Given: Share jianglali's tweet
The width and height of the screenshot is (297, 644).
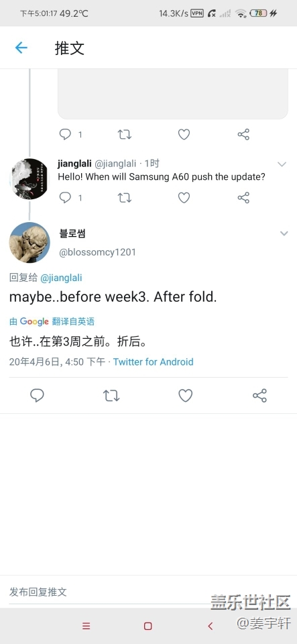Looking at the screenshot, I should click(x=243, y=197).
